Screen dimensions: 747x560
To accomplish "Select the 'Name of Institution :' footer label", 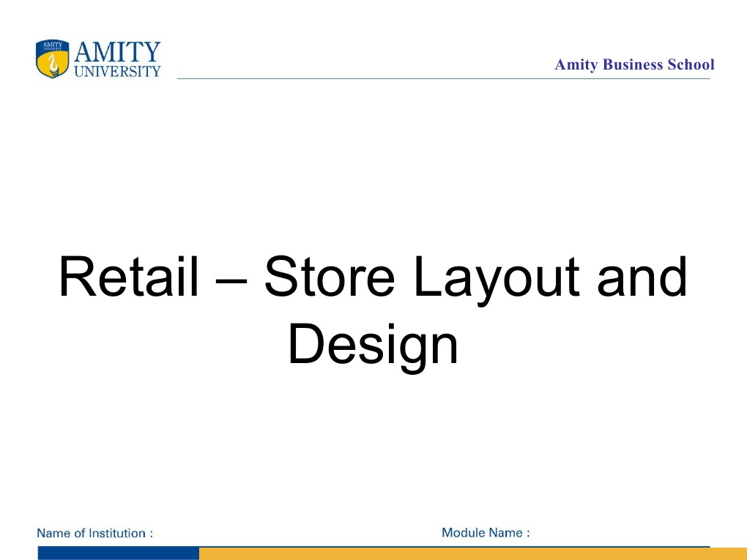I will pyautogui.click(x=94, y=533).
